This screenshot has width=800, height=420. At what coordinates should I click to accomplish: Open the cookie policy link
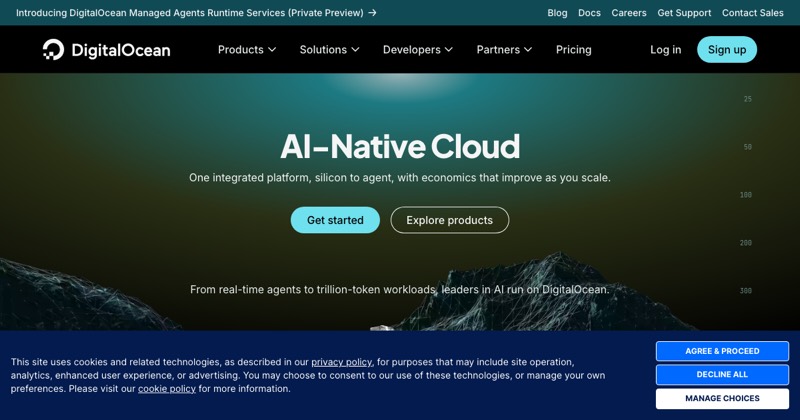click(x=167, y=388)
